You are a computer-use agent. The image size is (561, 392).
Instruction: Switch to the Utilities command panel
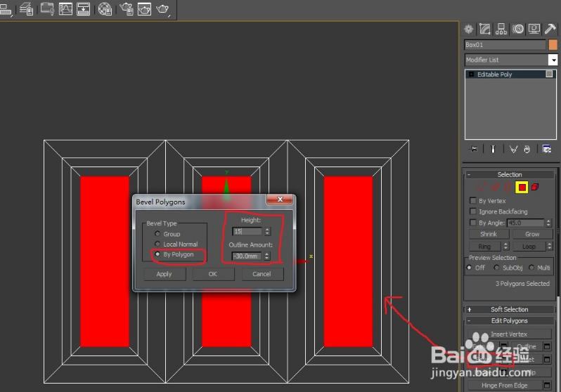point(550,29)
